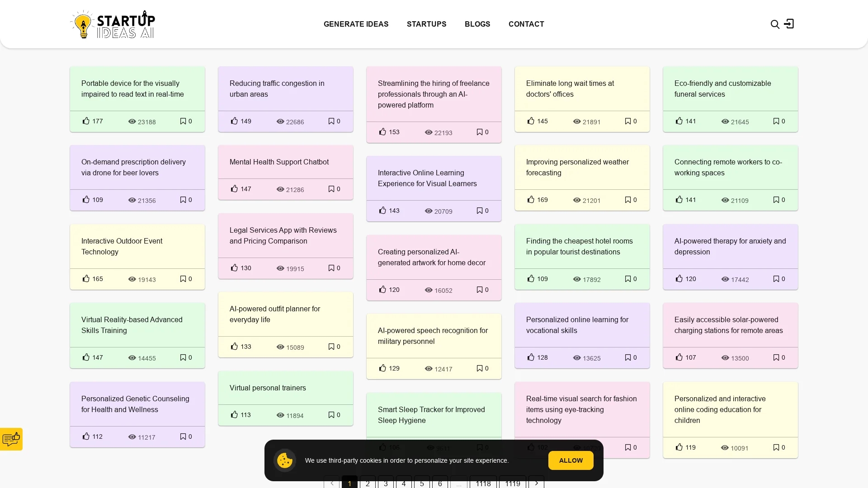Open the Blogs menu item
The image size is (868, 488).
click(477, 24)
